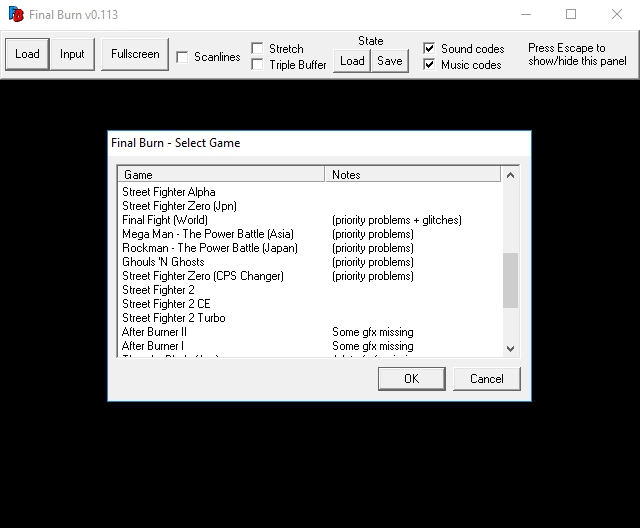Click the Notes column header

point(413,175)
